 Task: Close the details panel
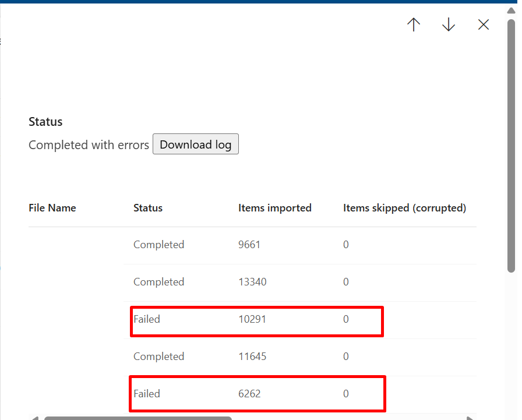pyautogui.click(x=484, y=24)
